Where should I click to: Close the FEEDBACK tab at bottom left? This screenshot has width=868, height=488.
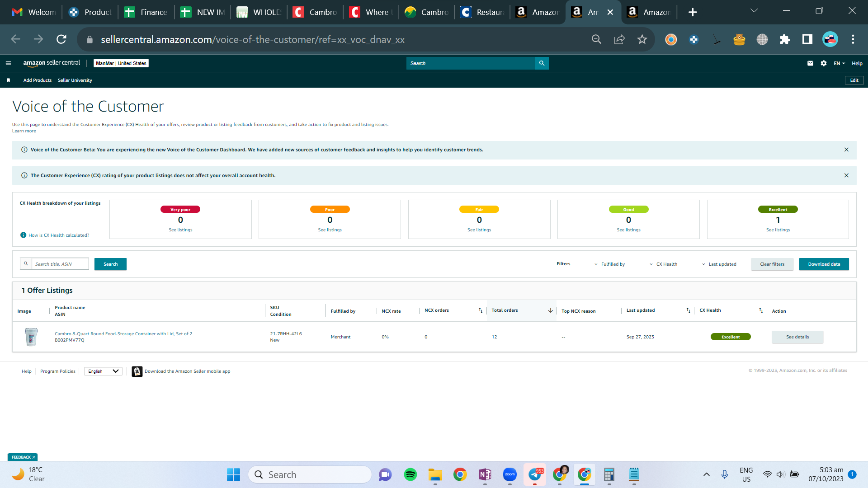tap(34, 457)
